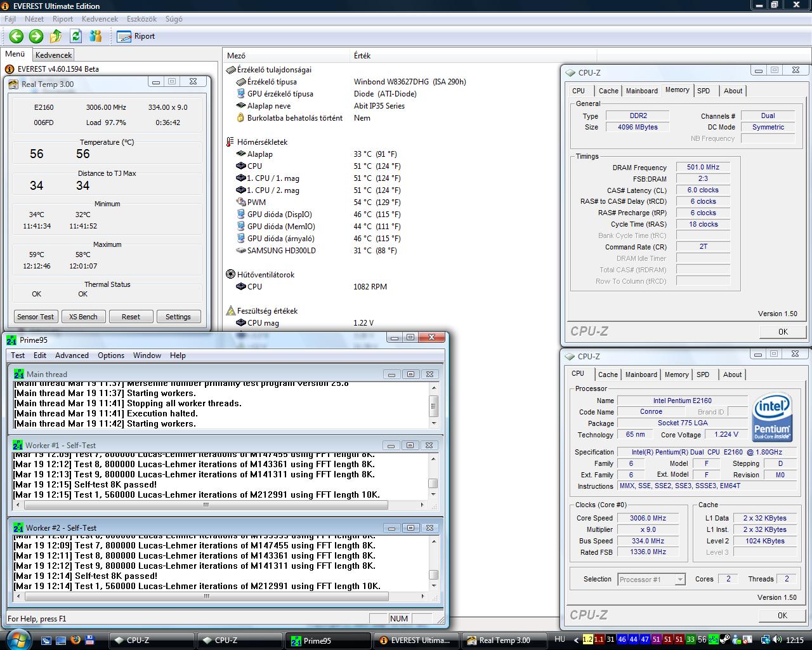Screen dimensions: 812x650
Task: Click the green Back arrow in EVEREST toolbar
Action: tap(16, 36)
